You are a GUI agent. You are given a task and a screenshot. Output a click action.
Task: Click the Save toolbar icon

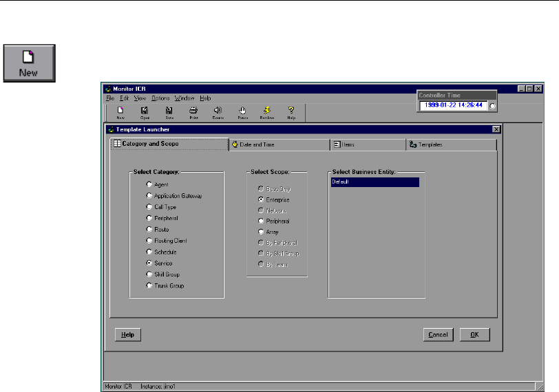(x=169, y=113)
